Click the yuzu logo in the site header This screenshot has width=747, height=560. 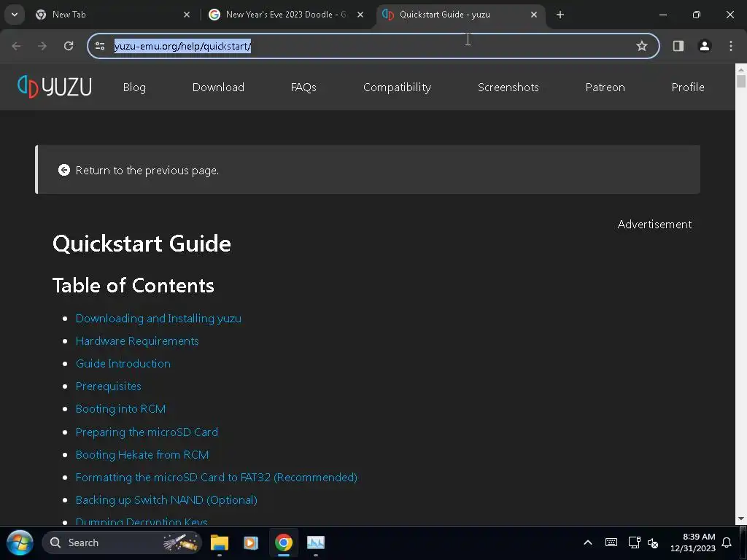[54, 87]
